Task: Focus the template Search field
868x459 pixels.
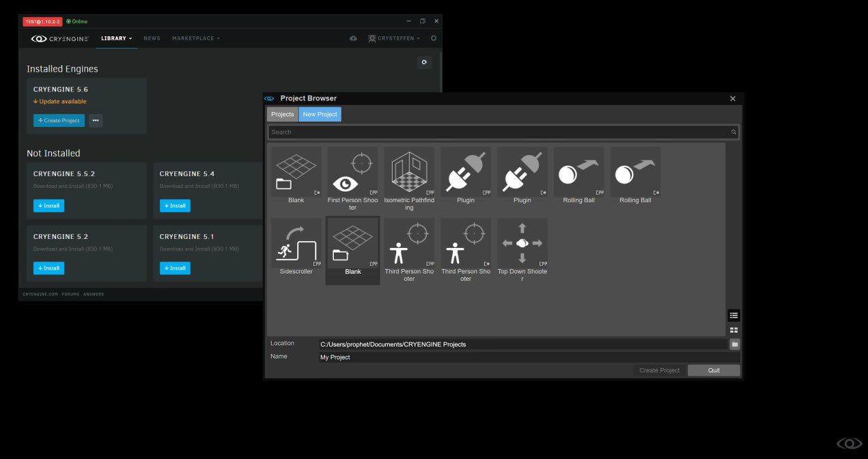Action: pos(503,133)
